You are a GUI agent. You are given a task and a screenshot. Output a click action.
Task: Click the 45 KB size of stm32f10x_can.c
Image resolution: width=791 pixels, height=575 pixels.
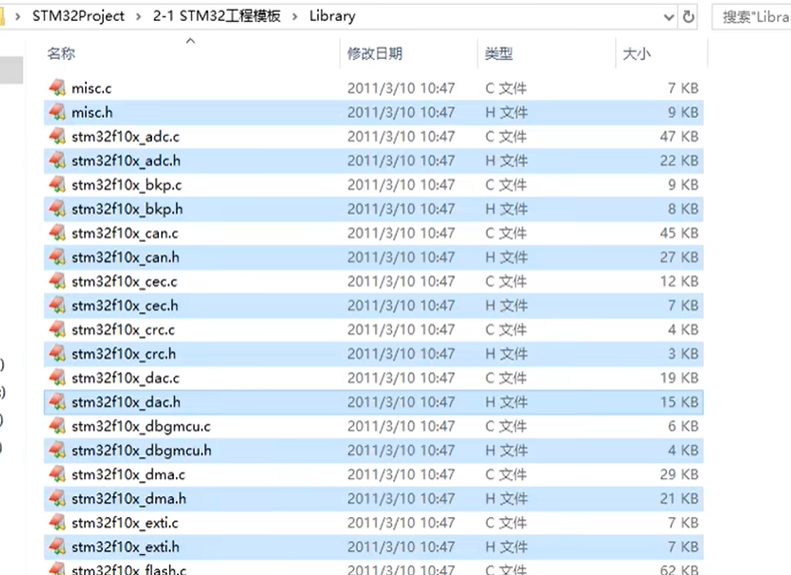pos(679,234)
